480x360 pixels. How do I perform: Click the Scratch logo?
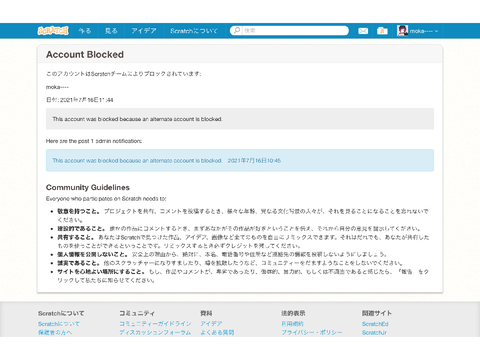(53, 31)
